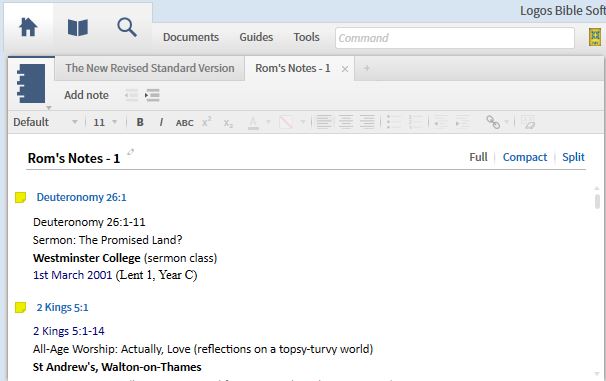
Task: Click the font color icon
Action: (253, 122)
